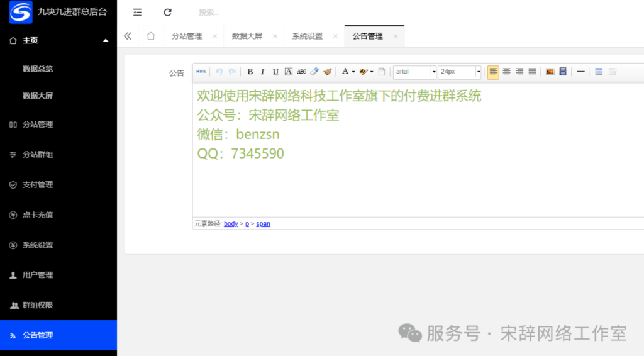The image size is (644, 356).
Task: Refresh the page with reload icon
Action: [x=167, y=13]
